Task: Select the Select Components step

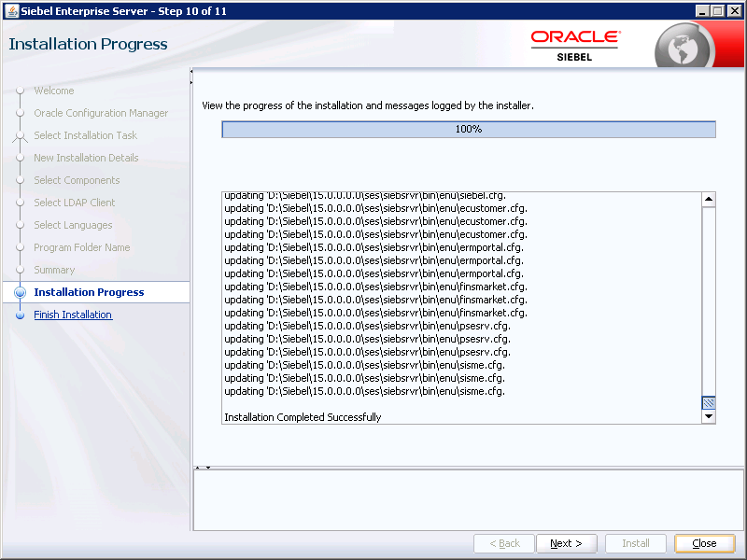Action: pyautogui.click(x=77, y=180)
